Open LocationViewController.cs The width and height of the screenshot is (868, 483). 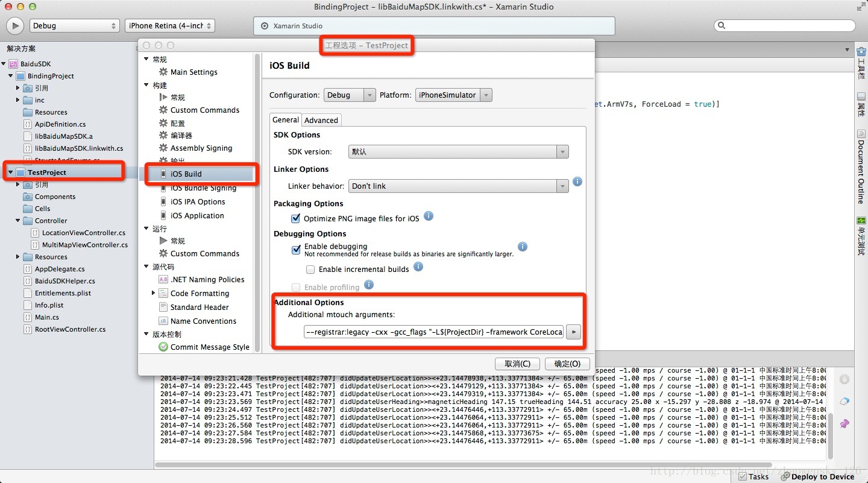(84, 233)
